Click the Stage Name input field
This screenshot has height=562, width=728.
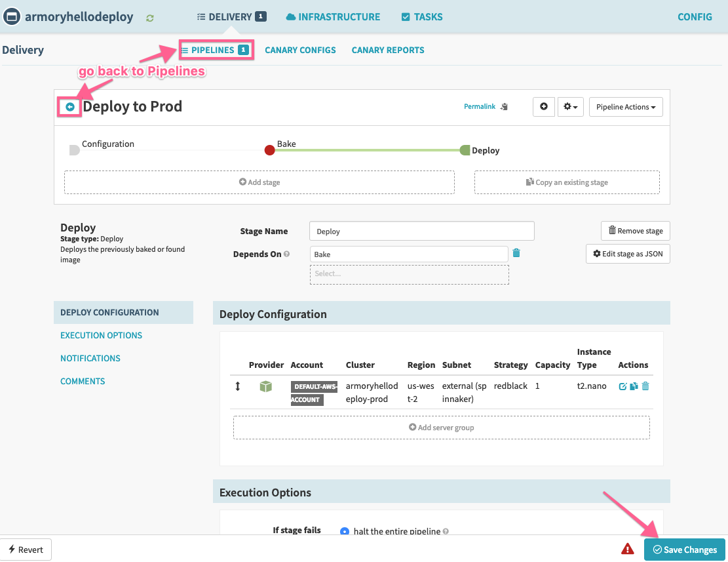pos(421,231)
